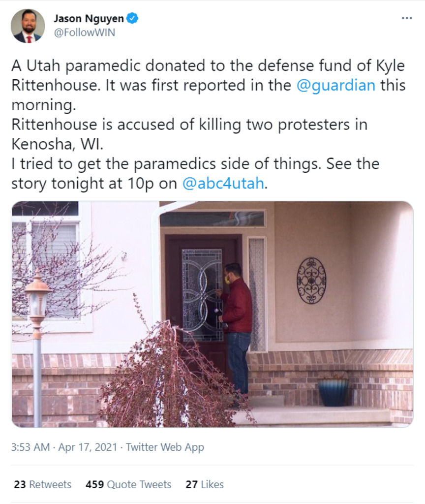
Task: Show the 27 Likes list
Action: 205,484
